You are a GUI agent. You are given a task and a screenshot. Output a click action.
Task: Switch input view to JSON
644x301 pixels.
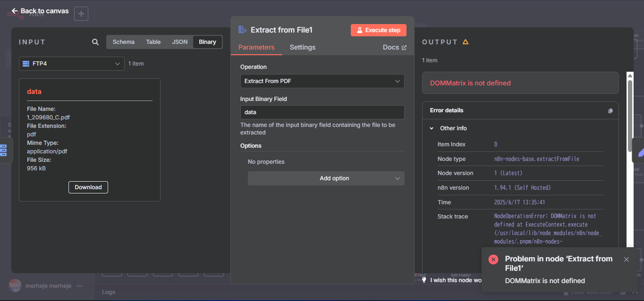[x=180, y=42]
